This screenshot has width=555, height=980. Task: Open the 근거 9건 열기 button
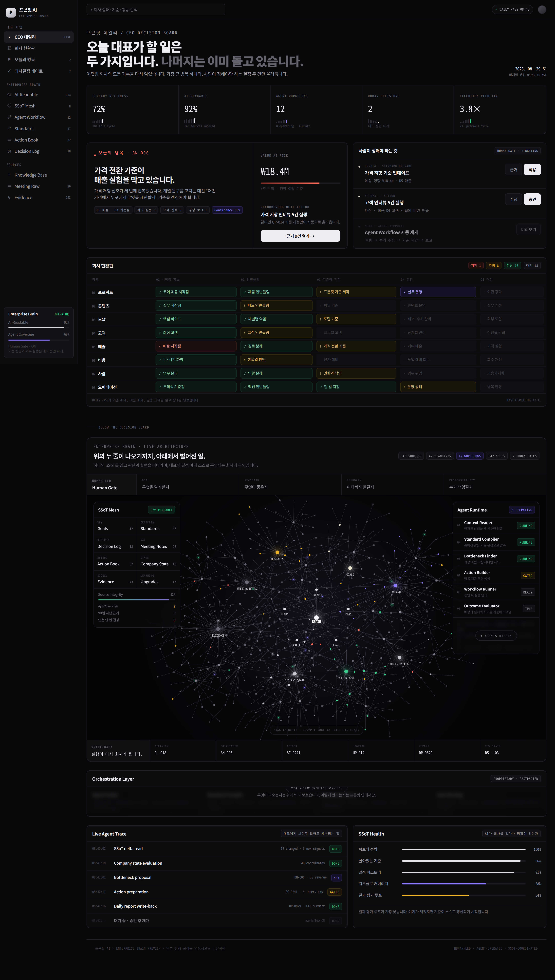(300, 236)
